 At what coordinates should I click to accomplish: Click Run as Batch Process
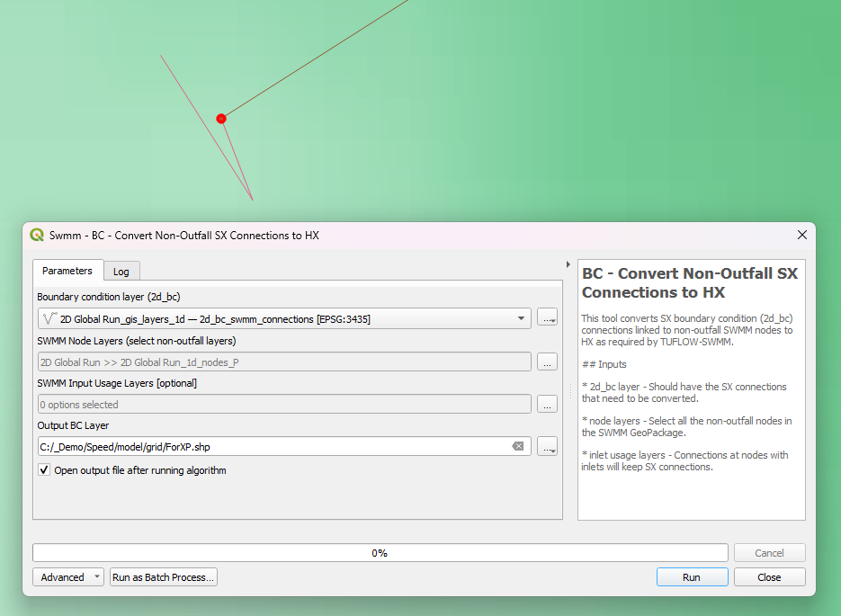(163, 576)
